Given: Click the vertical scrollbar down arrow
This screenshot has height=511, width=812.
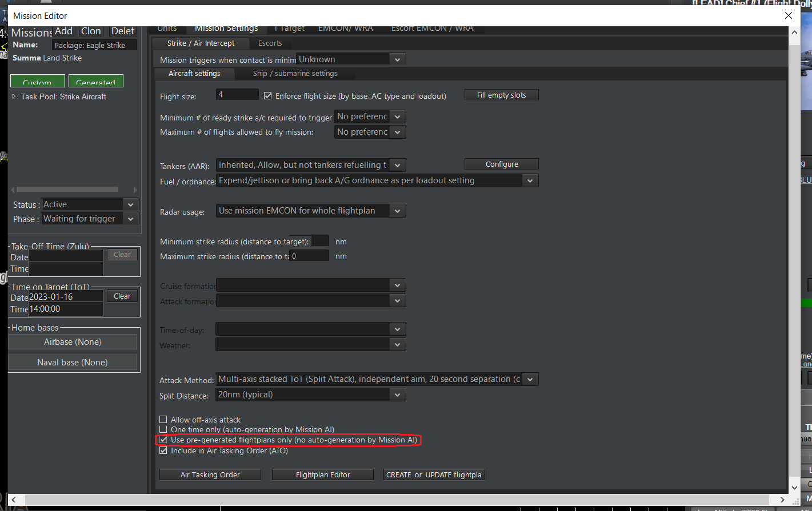Looking at the screenshot, I should click(794, 487).
